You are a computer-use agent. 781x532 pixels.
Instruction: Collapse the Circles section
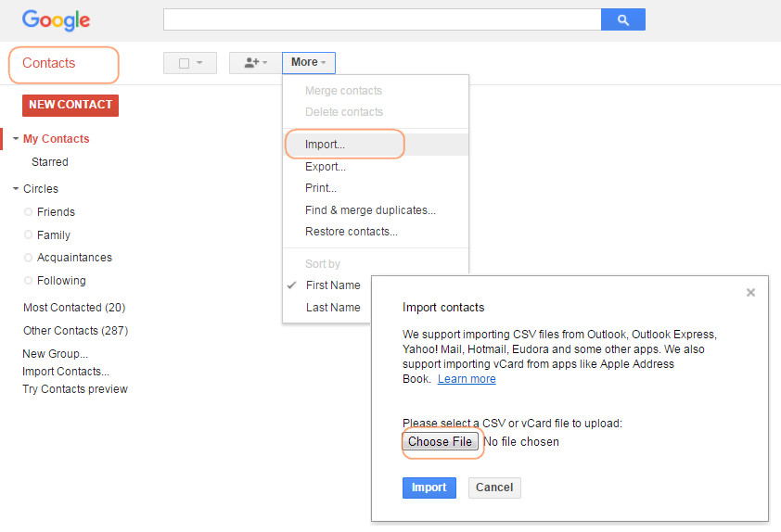16,189
